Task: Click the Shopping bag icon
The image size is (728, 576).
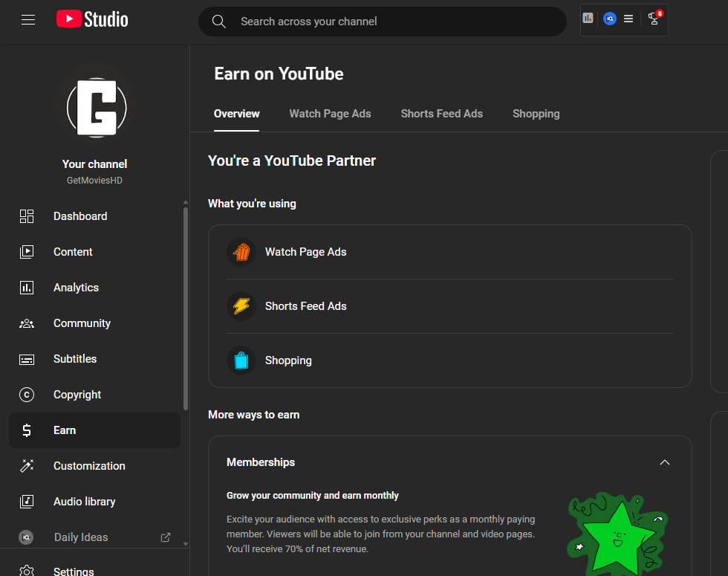Action: coord(241,360)
